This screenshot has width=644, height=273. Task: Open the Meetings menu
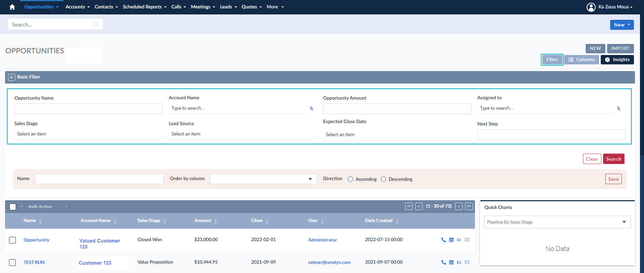point(203,7)
